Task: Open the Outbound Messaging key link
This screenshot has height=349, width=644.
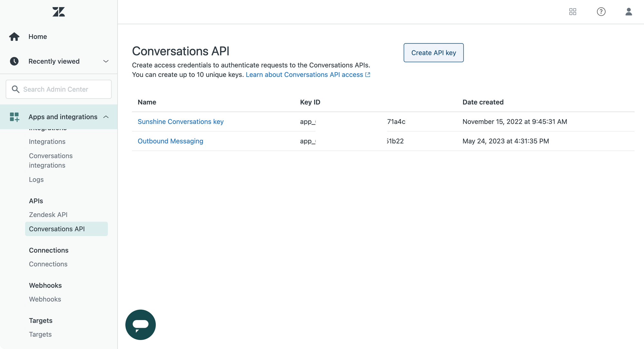Action: (170, 141)
